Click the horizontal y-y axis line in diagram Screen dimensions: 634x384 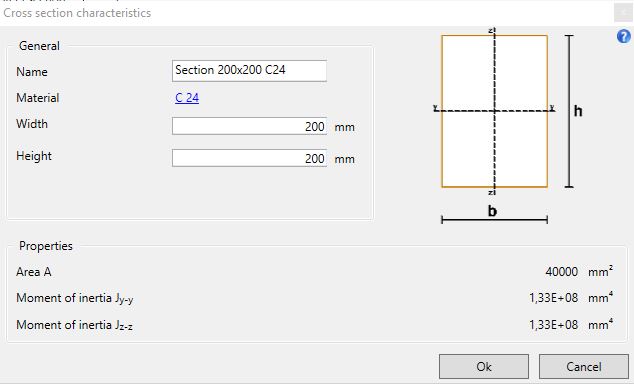[x=464, y=110]
